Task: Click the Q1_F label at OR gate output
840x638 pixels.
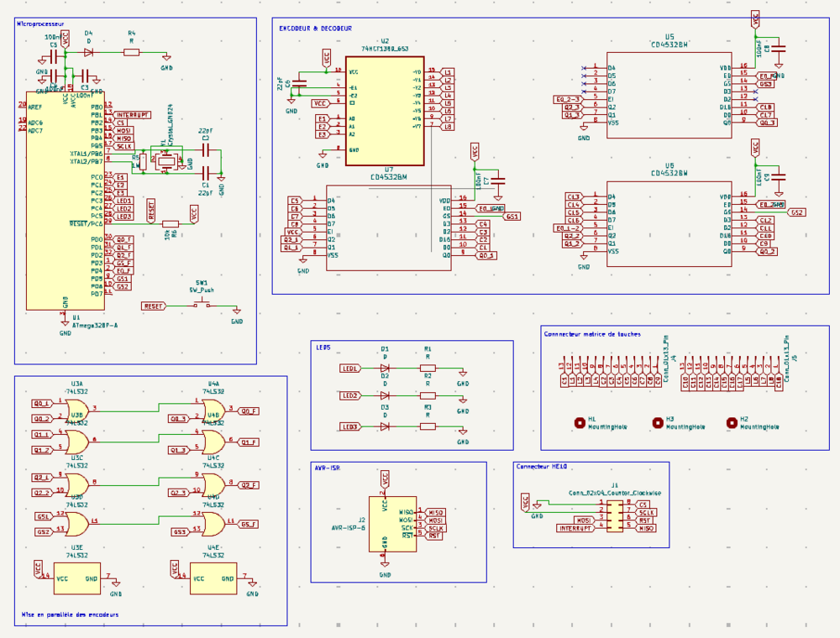Action: pyautogui.click(x=249, y=442)
